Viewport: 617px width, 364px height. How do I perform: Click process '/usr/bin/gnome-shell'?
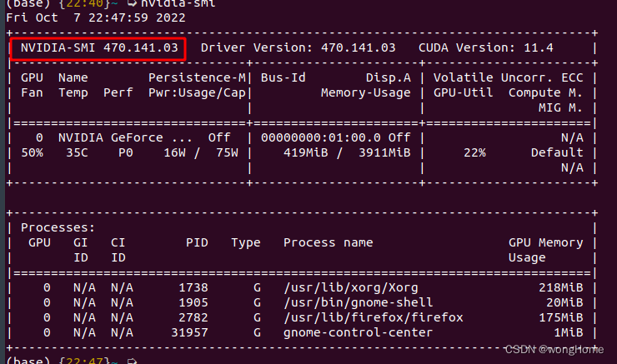(x=358, y=302)
